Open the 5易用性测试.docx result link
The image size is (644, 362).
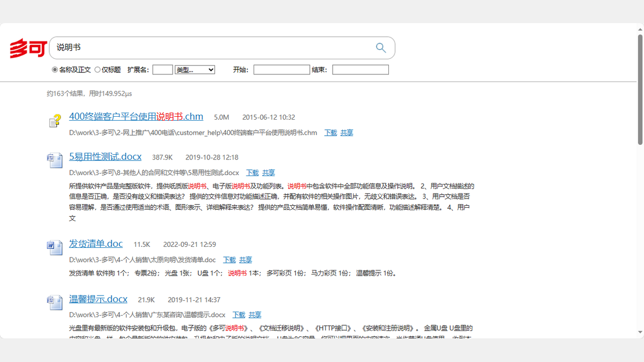click(x=105, y=156)
